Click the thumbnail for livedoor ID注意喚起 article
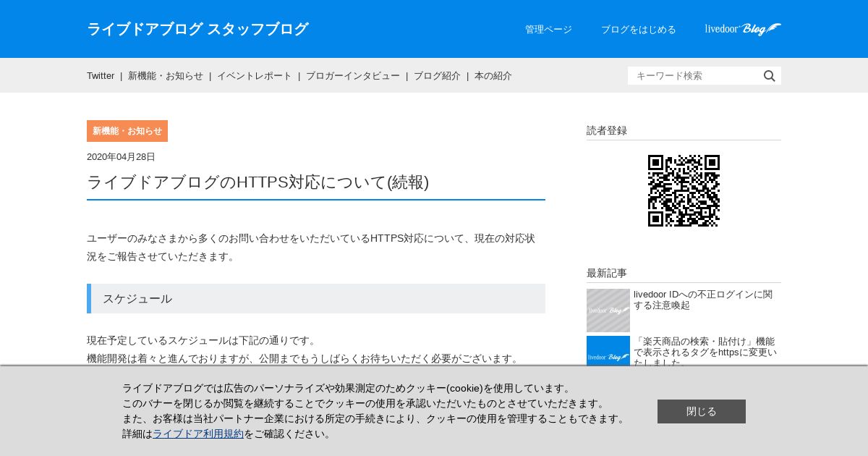868x456 pixels. click(x=608, y=311)
